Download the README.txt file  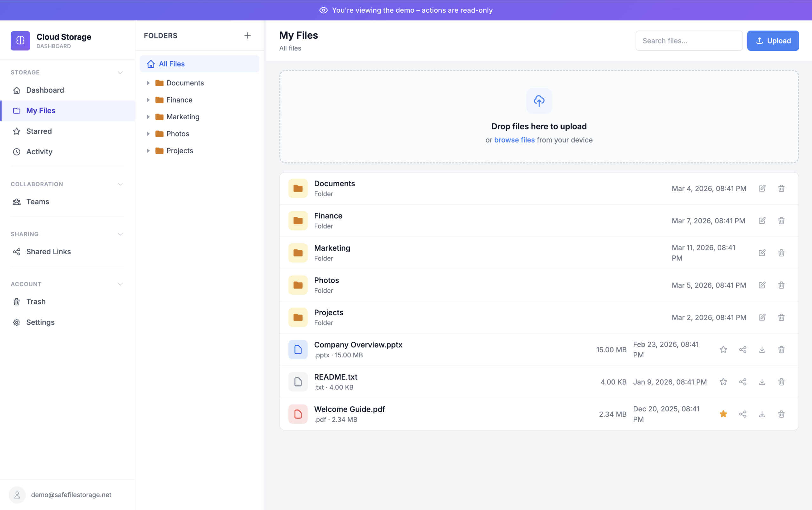click(762, 382)
